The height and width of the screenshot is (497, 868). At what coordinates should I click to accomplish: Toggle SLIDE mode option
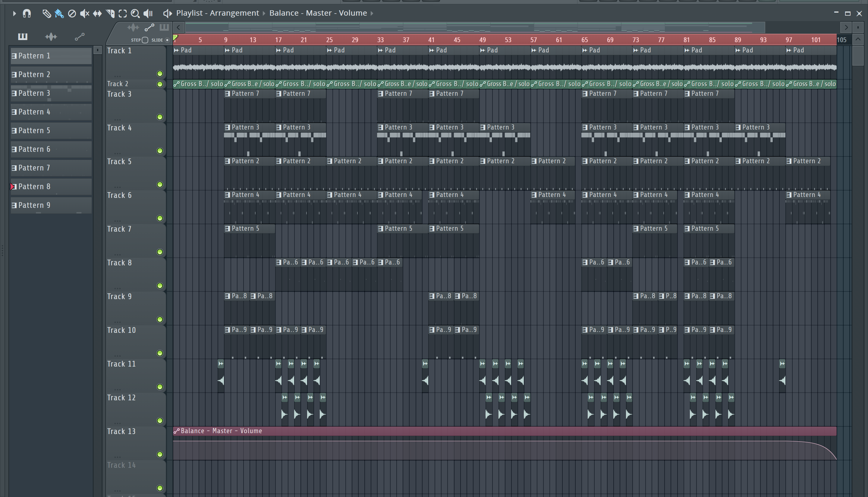(167, 40)
